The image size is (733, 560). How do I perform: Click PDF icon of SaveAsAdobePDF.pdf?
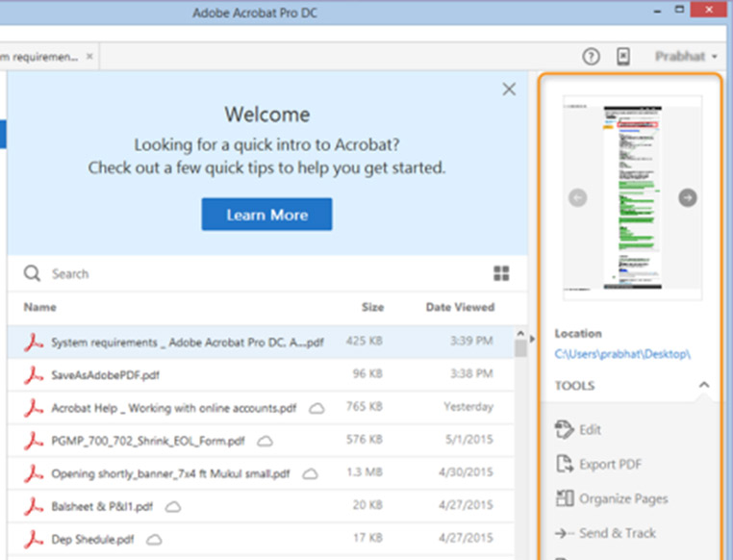point(34,375)
